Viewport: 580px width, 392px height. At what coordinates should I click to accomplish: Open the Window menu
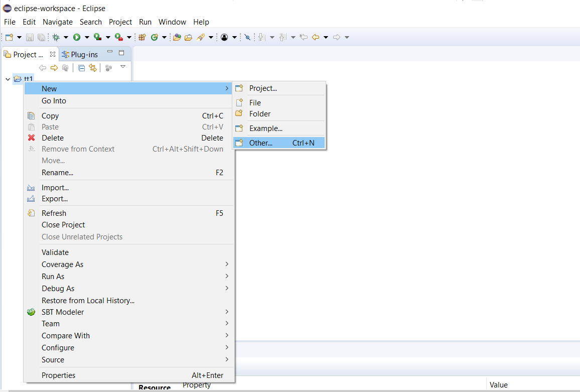pos(173,22)
